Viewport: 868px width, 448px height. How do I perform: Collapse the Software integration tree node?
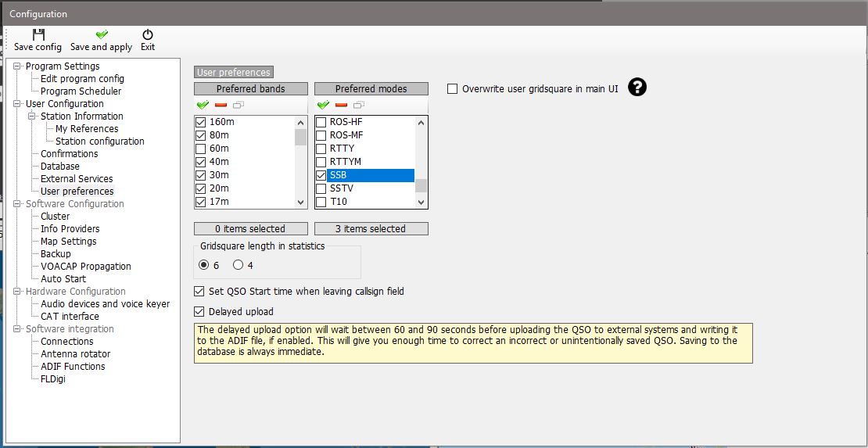point(18,329)
